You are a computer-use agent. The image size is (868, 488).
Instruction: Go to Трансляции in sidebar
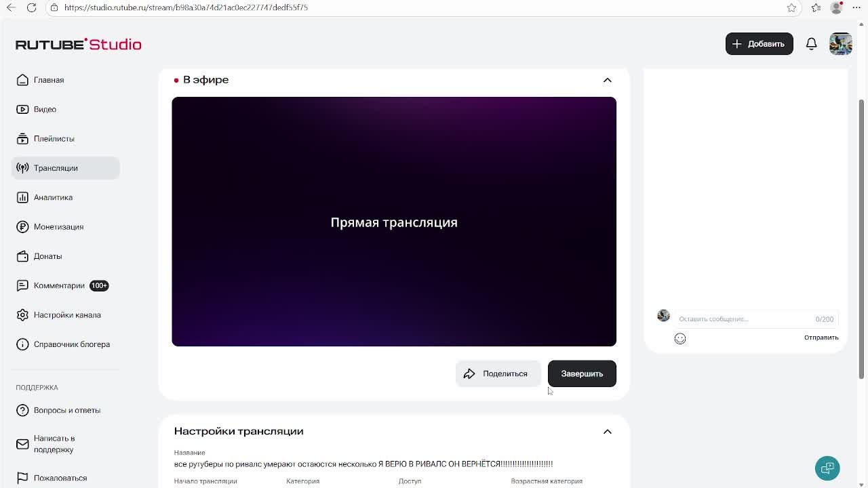pyautogui.click(x=66, y=168)
